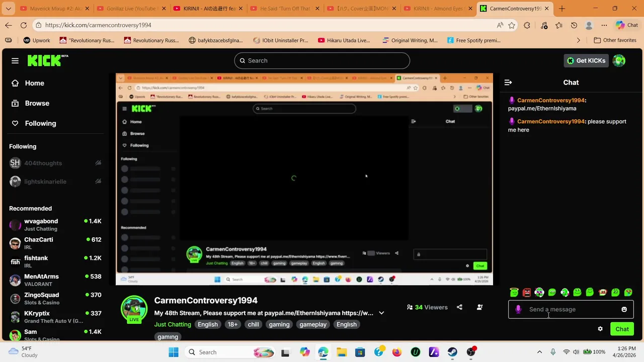
Task: Click Read Aloud icon in address bar
Action: point(500,25)
